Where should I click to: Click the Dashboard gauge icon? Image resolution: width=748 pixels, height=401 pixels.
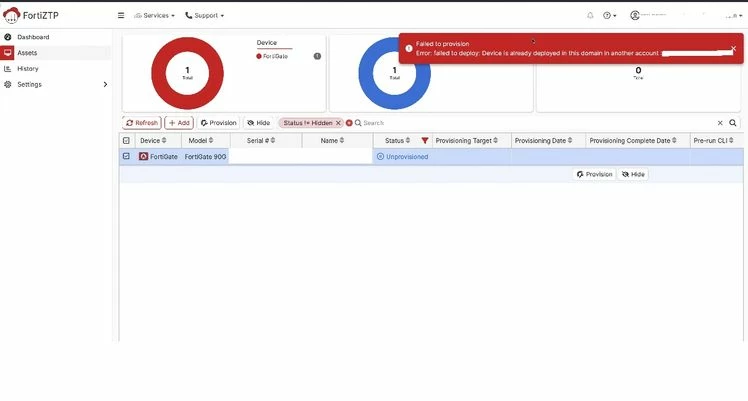tap(8, 37)
